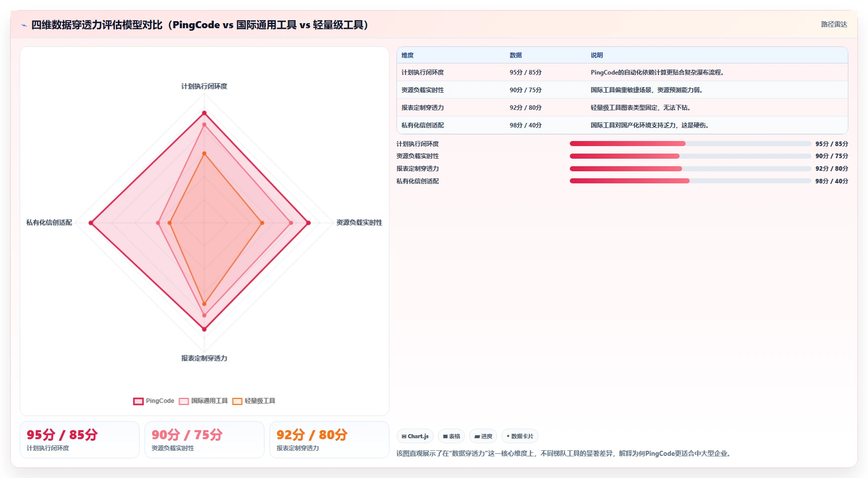This screenshot has height=478, width=868.
Task: Click the 表格 tag chip
Action: (x=451, y=436)
